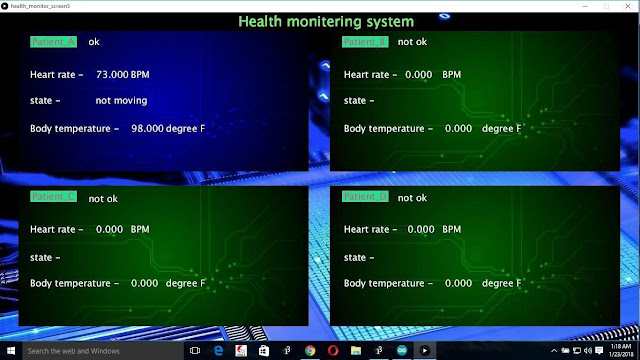Click Patient D's 'state -' label

click(359, 258)
